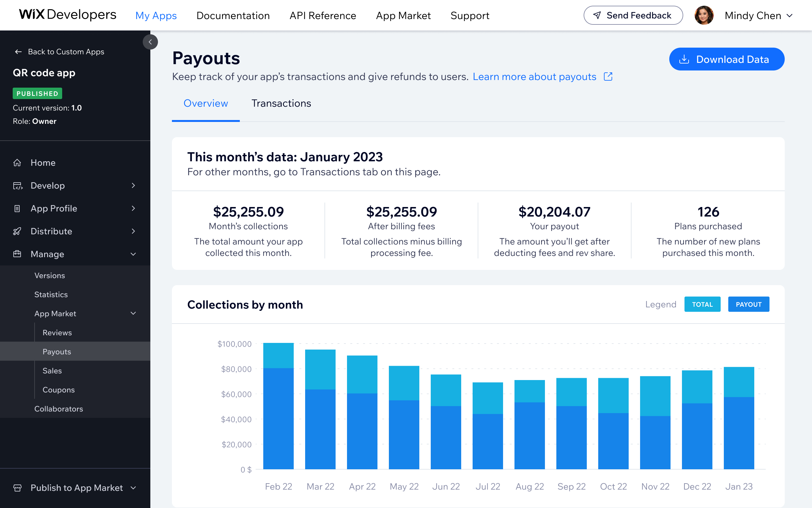Screen dimensions: 812x508
Task: Click the $20,204.07 payout value
Action: [x=554, y=212]
